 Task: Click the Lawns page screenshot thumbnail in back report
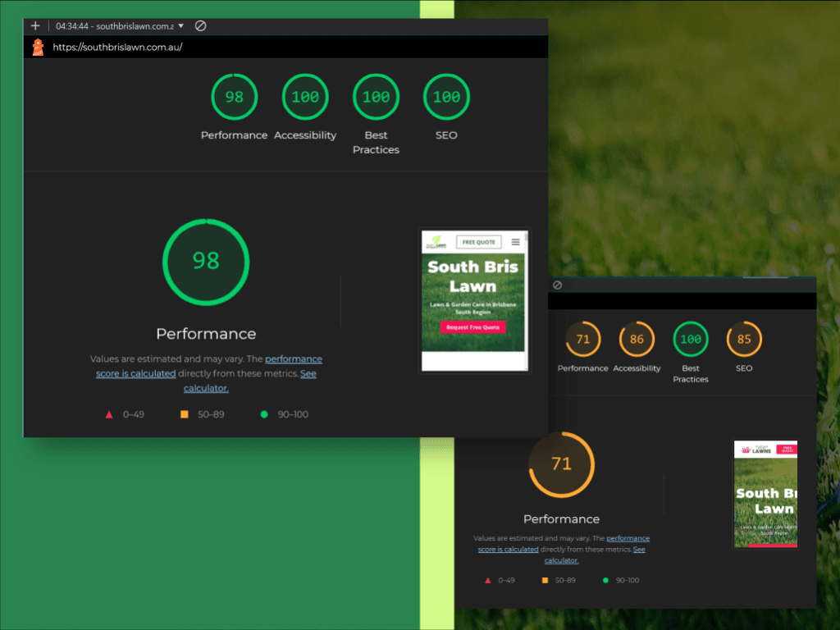point(765,494)
